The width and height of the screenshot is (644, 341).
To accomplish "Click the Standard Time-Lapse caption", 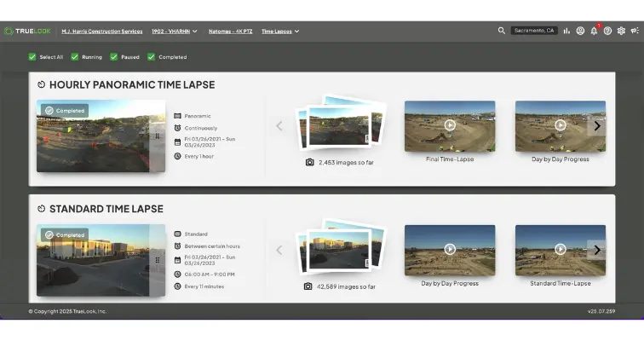I will click(x=561, y=283).
